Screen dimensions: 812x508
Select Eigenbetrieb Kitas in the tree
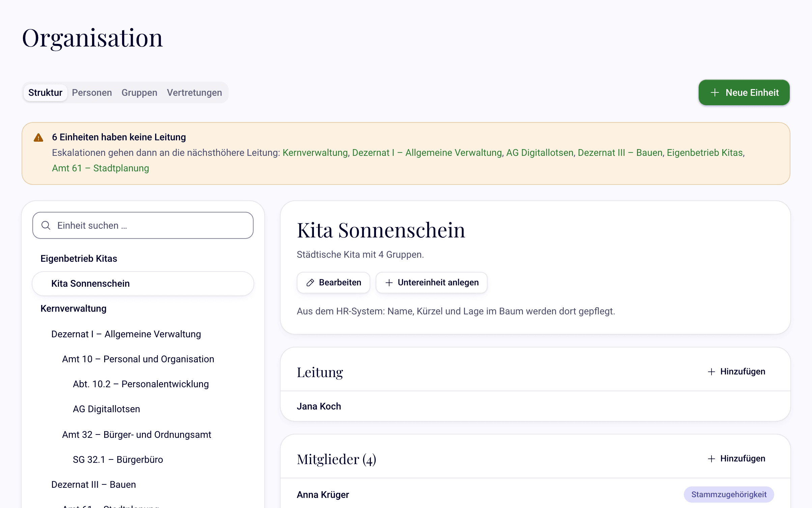143,259
